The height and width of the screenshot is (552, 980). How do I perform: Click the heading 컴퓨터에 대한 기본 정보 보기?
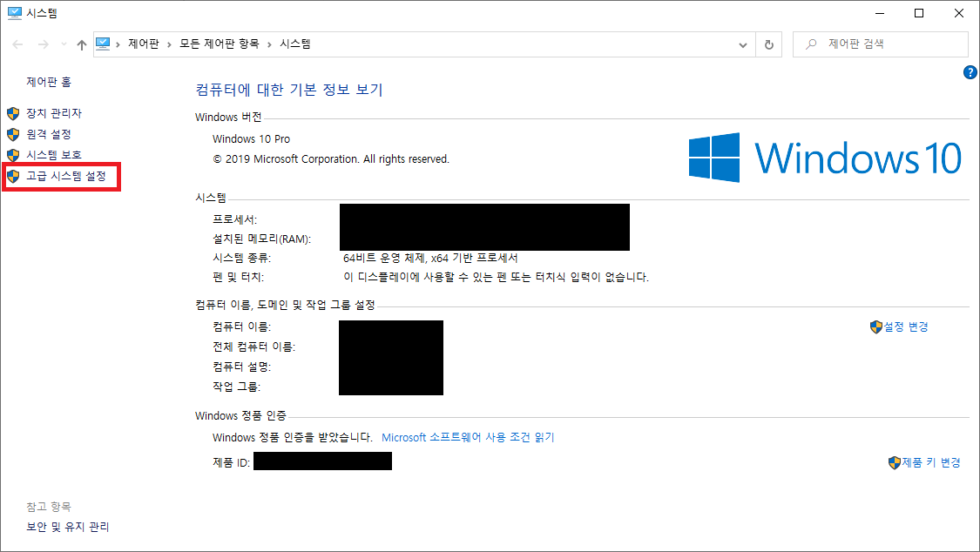point(288,90)
